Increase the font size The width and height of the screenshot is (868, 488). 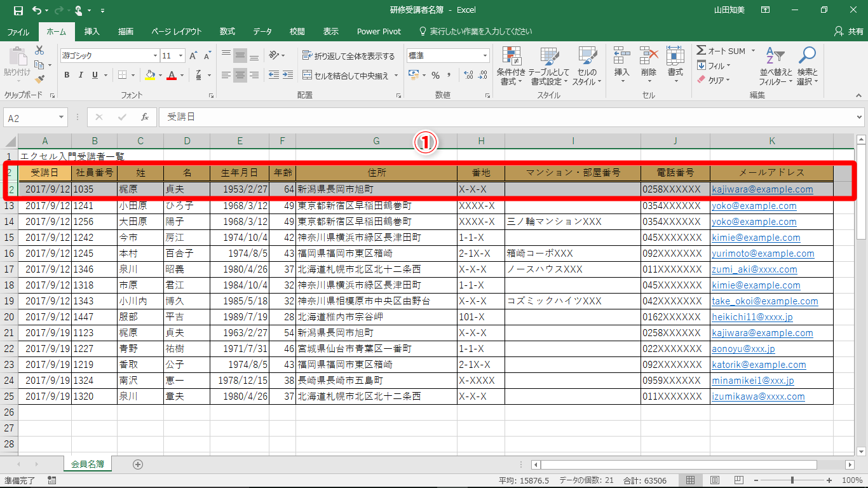[193, 56]
